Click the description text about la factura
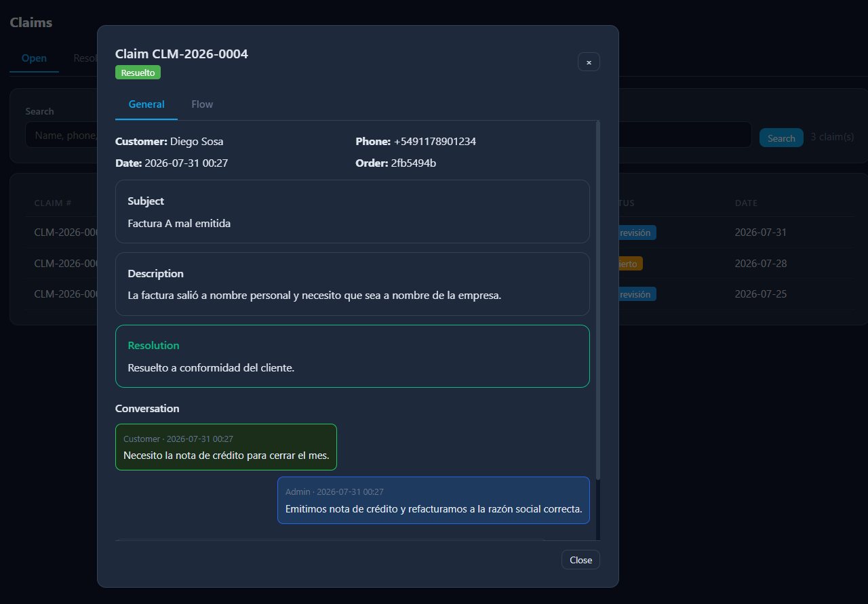The height and width of the screenshot is (604, 868). (x=314, y=296)
